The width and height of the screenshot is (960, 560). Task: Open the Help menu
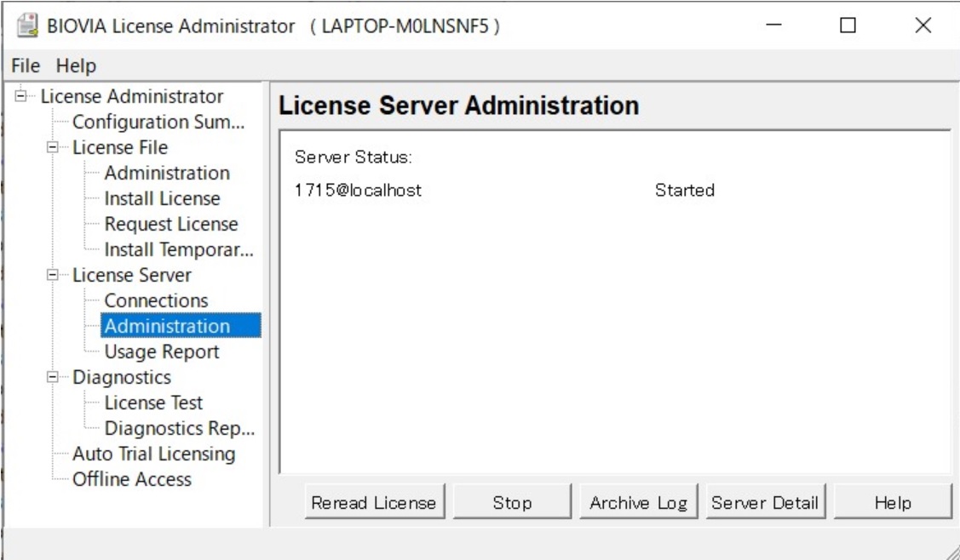(x=76, y=66)
